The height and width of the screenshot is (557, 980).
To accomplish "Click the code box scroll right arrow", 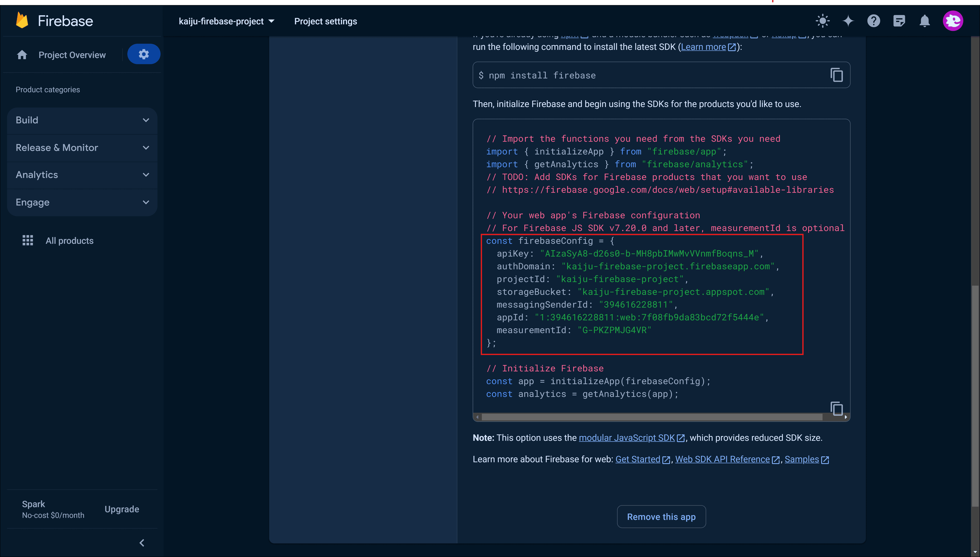I will click(846, 417).
